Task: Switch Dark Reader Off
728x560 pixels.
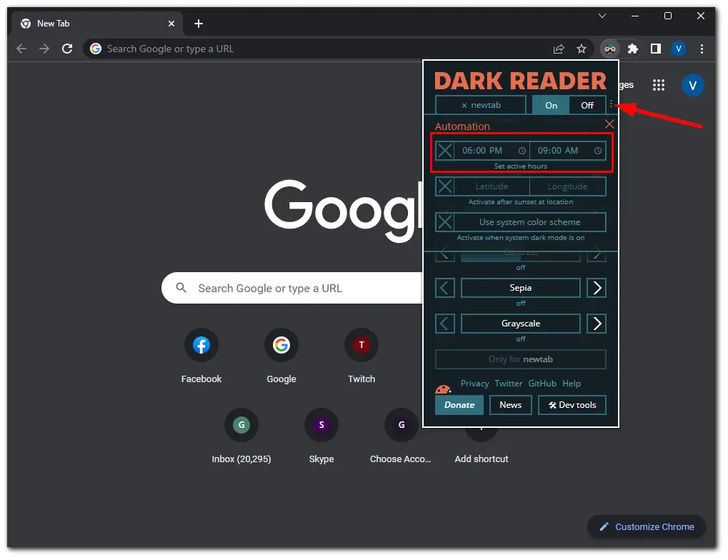Action: [587, 106]
